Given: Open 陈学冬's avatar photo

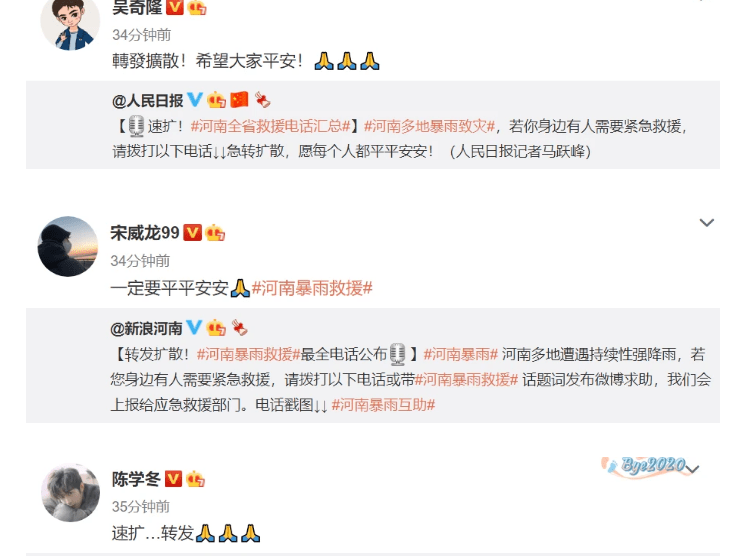Looking at the screenshot, I should click(x=70, y=493).
